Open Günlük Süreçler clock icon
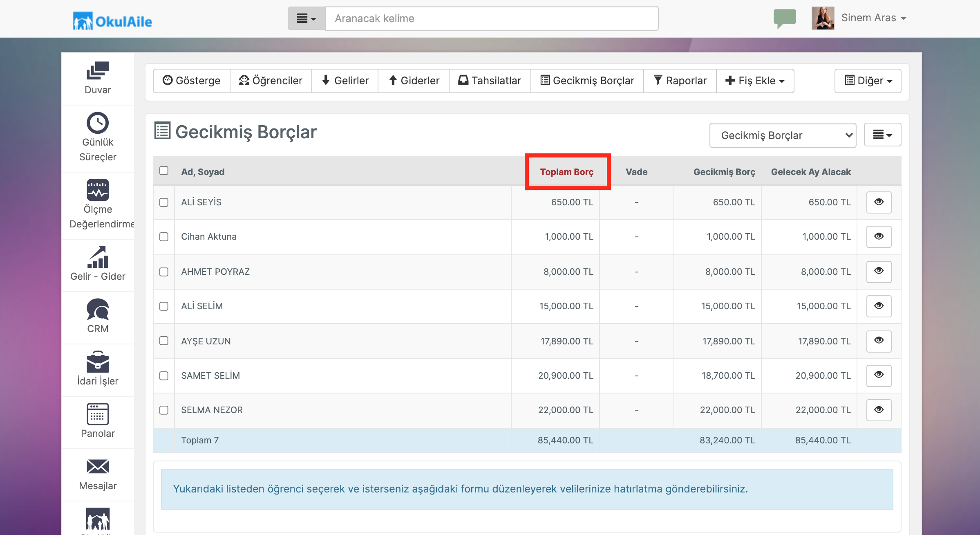The height and width of the screenshot is (535, 980). 98,123
